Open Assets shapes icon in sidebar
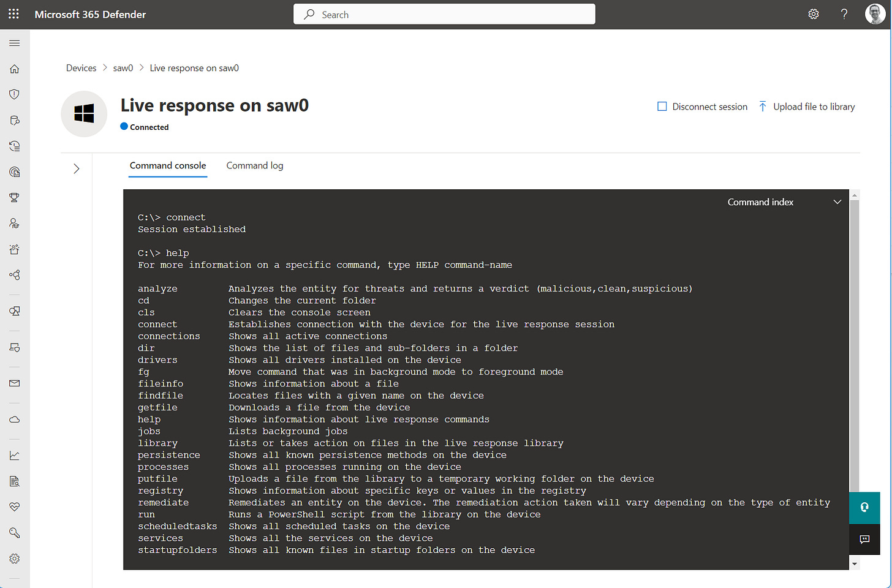892x588 pixels. [x=15, y=311]
